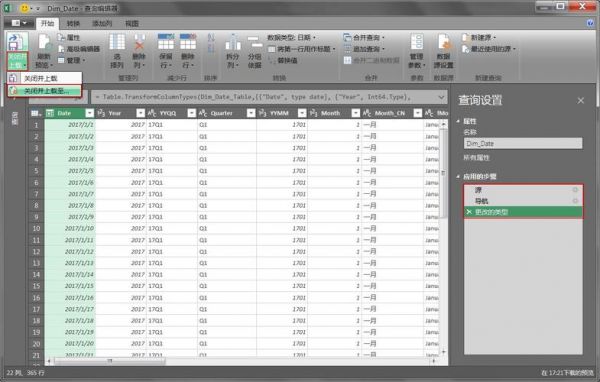Click the horizontal scrollbar thumb below the grid
This screenshot has height=382, width=600.
[x=110, y=361]
